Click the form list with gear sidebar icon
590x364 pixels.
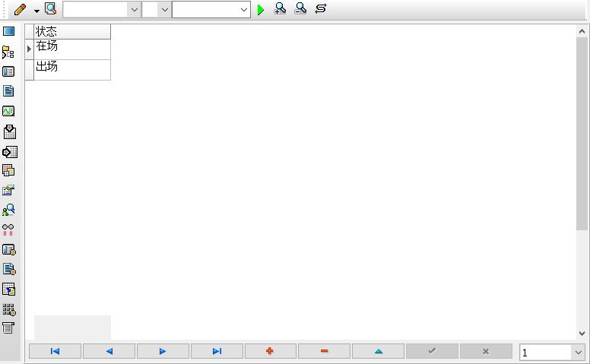coord(9,250)
